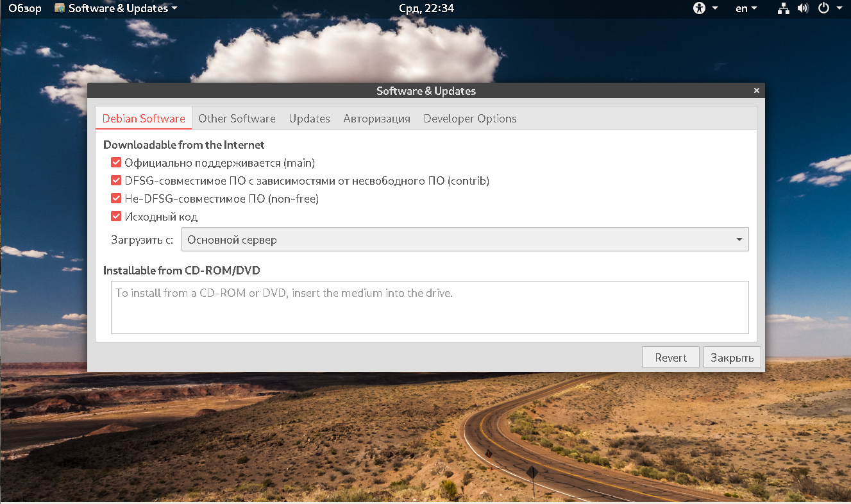Click the Downloadable from the Internet heading
This screenshot has height=504, width=851.
click(184, 145)
